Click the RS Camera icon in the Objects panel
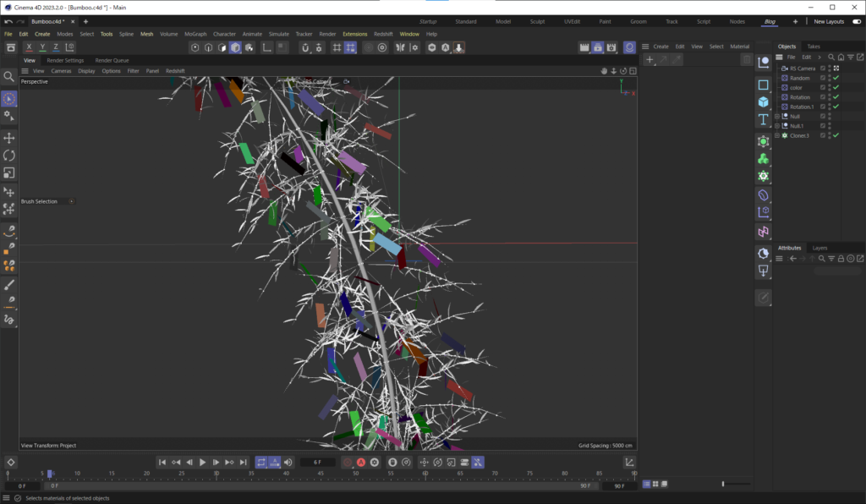866x504 pixels. click(783, 68)
